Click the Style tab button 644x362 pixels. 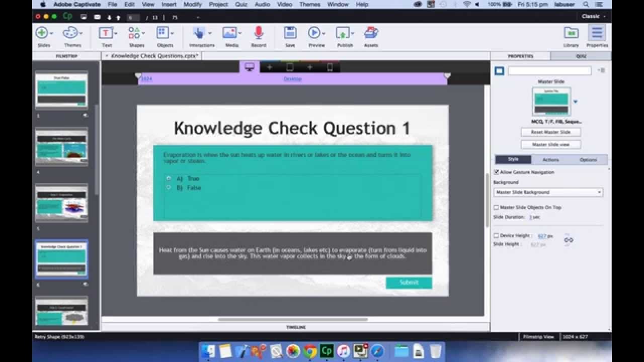pos(513,159)
